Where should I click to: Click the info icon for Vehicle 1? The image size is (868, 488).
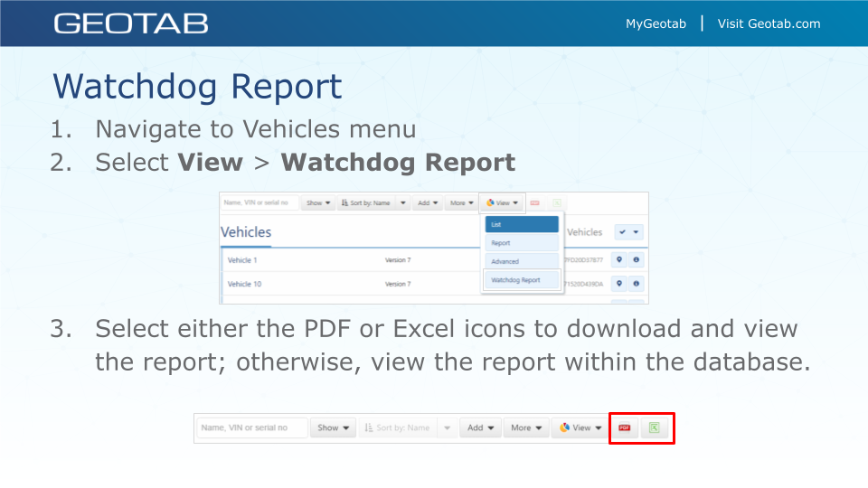(636, 260)
